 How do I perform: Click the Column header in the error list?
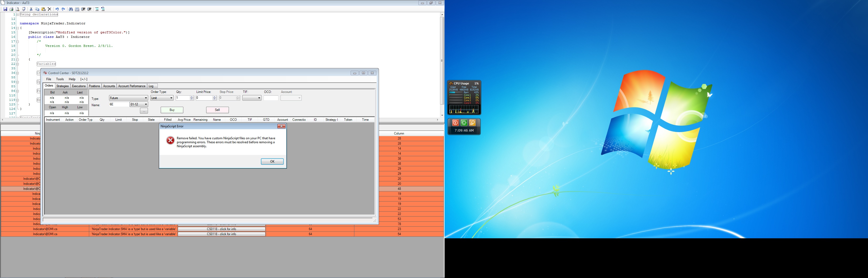pos(399,133)
